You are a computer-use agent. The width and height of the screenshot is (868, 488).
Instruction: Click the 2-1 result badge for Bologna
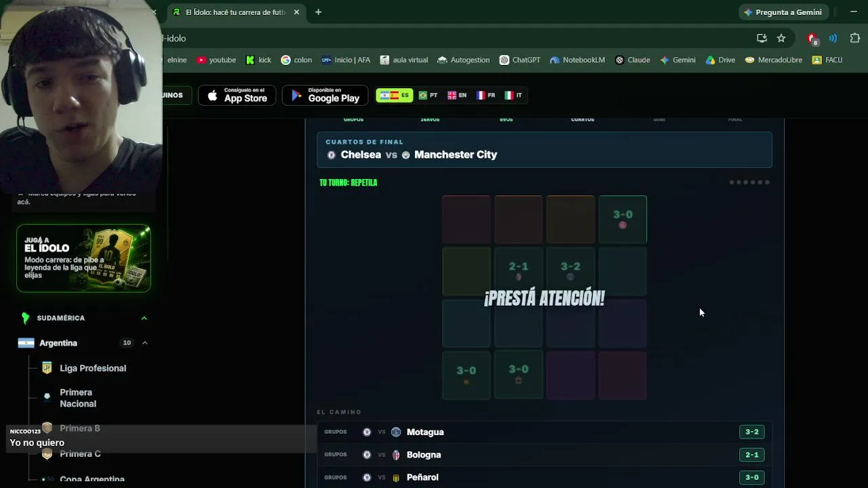[x=752, y=455]
